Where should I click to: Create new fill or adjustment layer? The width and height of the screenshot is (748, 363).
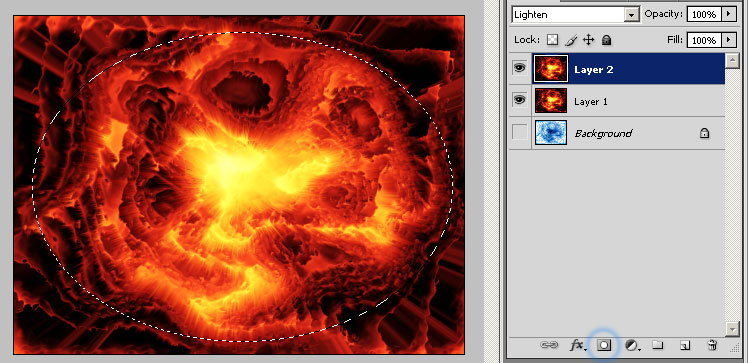tap(632, 345)
